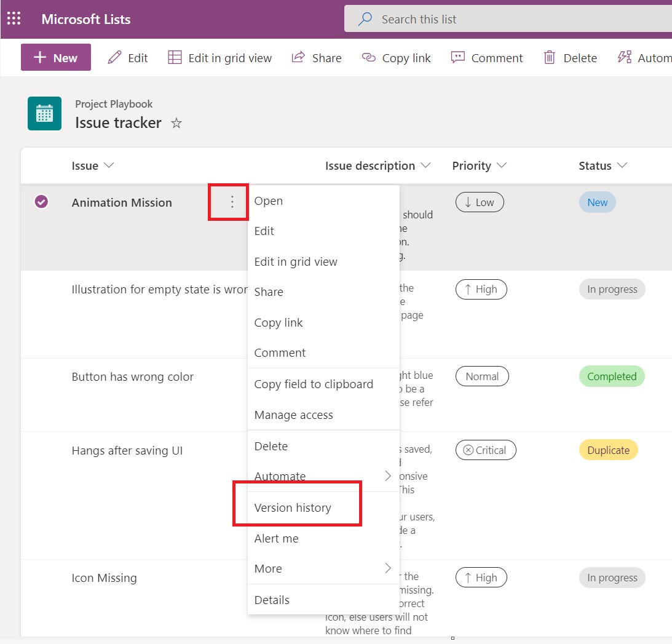The image size is (672, 644).
Task: Expand the Issue description column menu
Action: pos(425,165)
